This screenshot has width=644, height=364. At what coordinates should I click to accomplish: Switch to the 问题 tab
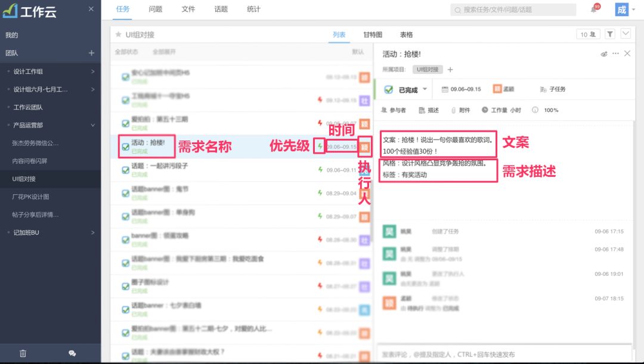pos(155,9)
